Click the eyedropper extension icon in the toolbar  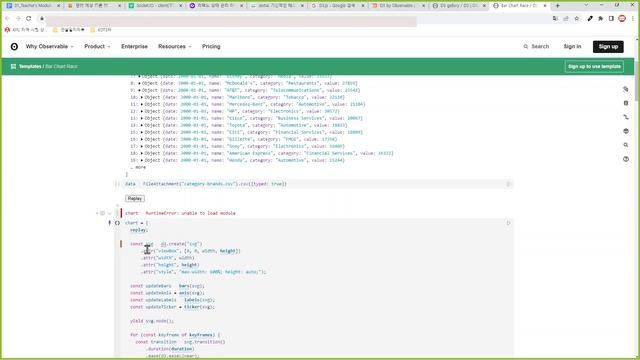click(590, 18)
